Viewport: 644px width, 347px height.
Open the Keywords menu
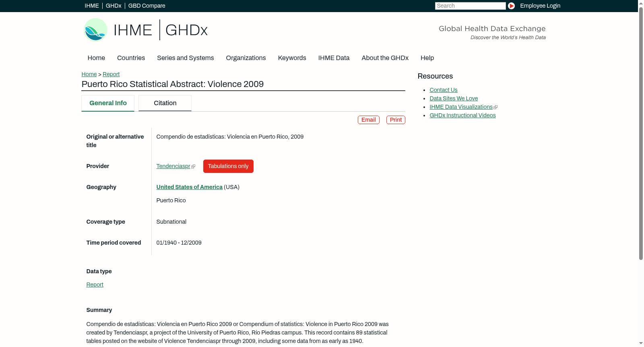(292, 58)
